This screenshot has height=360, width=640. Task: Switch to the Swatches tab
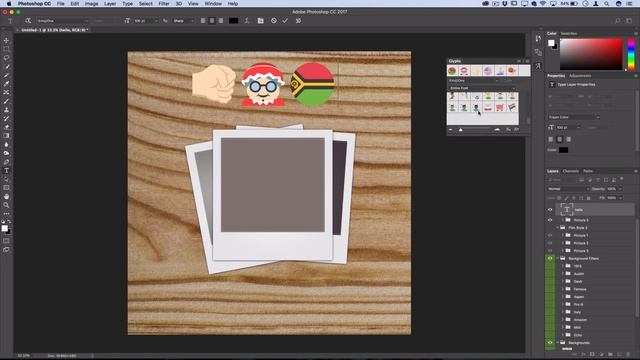point(569,33)
